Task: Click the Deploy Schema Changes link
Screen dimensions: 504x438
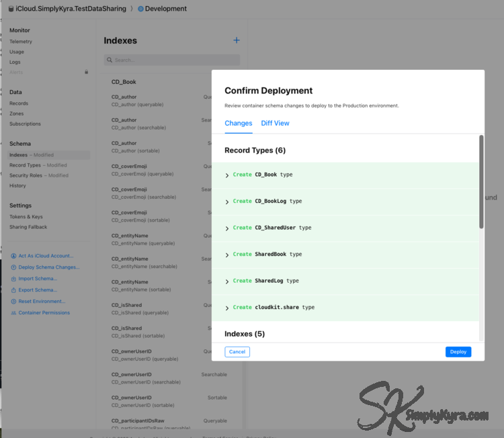Action: tap(49, 267)
